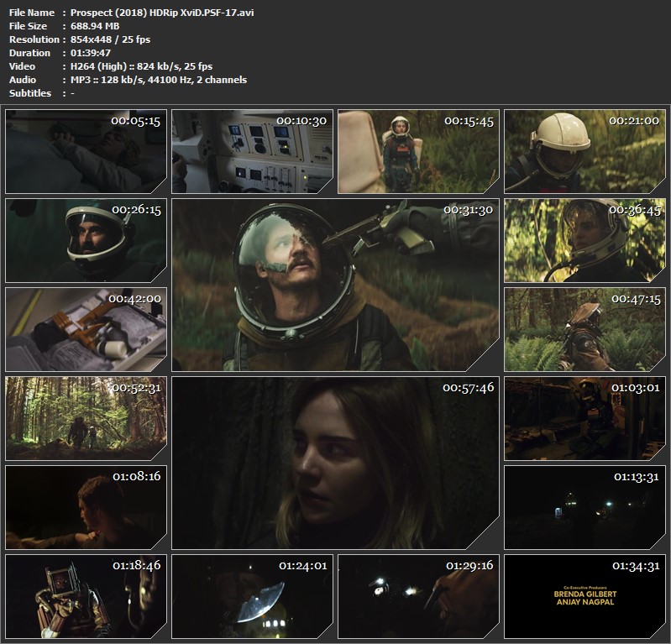Image resolution: width=671 pixels, height=644 pixels.
Task: Click the 'Subtitles' label
Action: coord(30,93)
